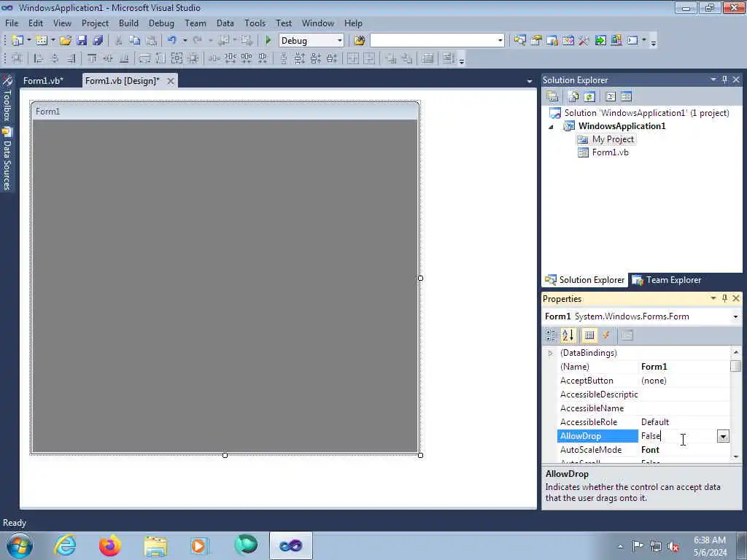Open the Build menu
Viewport: 747px width, 560px height.
coord(128,23)
